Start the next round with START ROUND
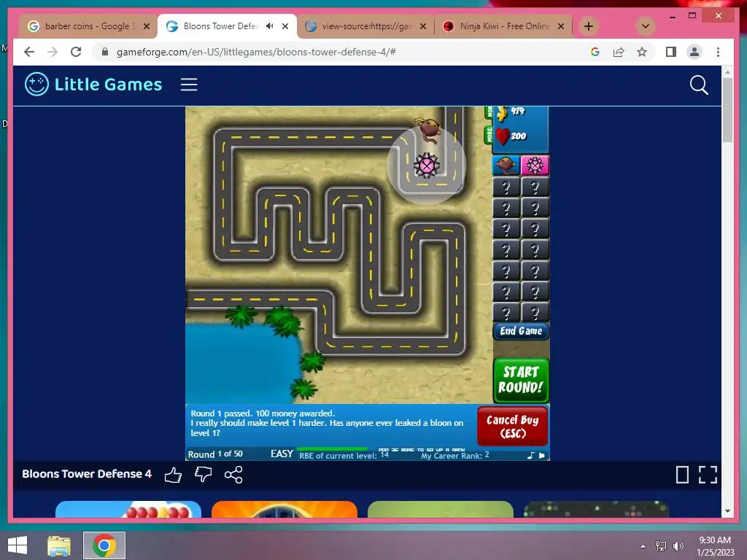The width and height of the screenshot is (747, 560). tap(521, 379)
